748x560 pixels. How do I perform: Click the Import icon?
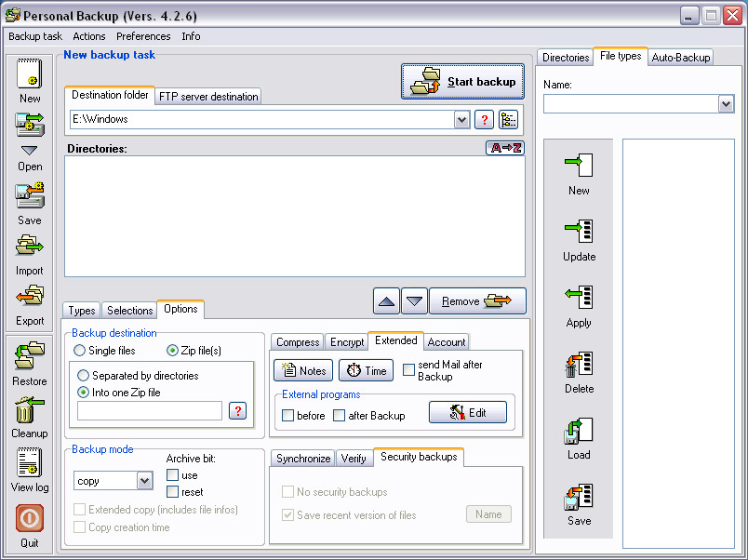pyautogui.click(x=30, y=246)
